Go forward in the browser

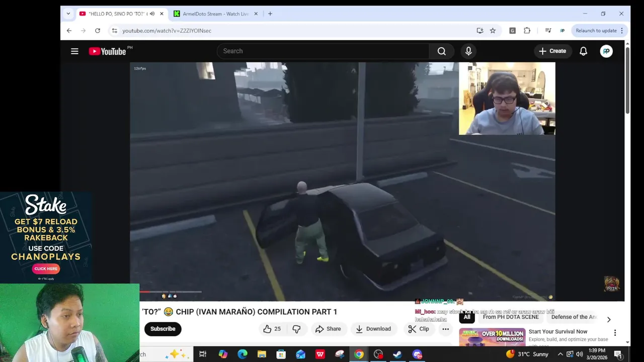coord(84,31)
